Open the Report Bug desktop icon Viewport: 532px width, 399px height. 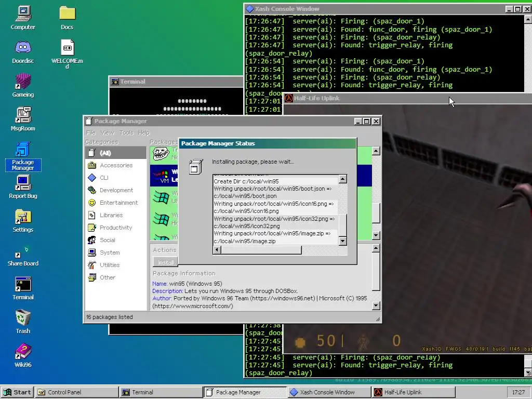click(23, 187)
